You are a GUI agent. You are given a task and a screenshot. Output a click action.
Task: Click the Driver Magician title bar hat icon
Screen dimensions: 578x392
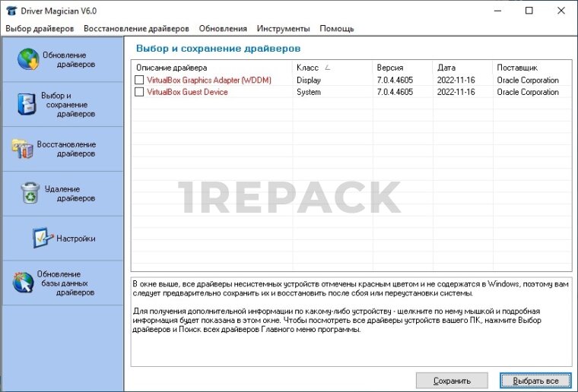pyautogui.click(x=11, y=11)
